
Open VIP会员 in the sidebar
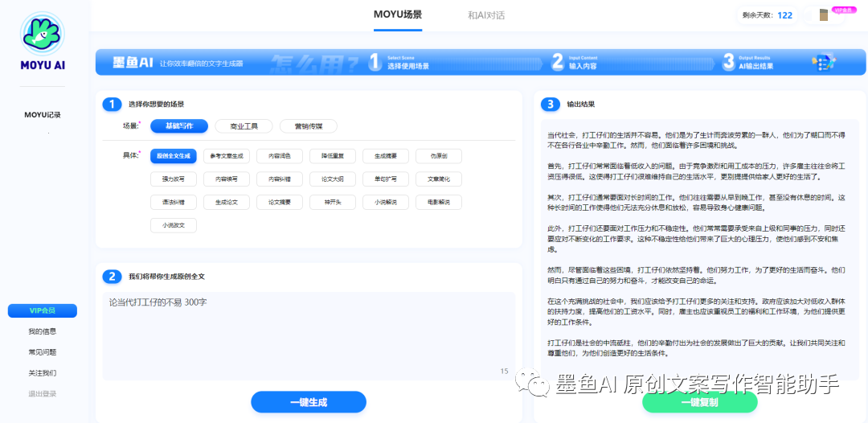[43, 310]
